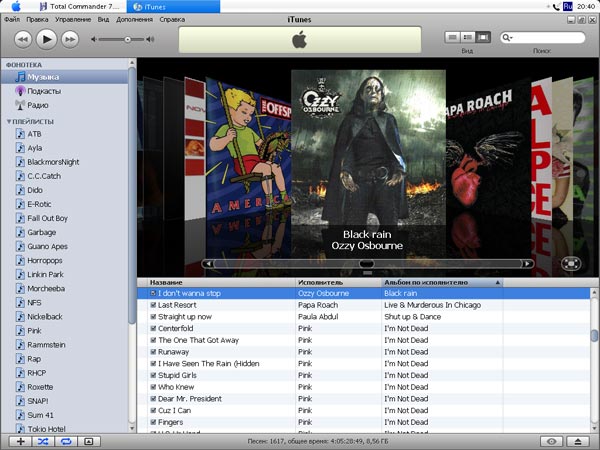Switch to Cover Flow view mode

[x=483, y=37]
